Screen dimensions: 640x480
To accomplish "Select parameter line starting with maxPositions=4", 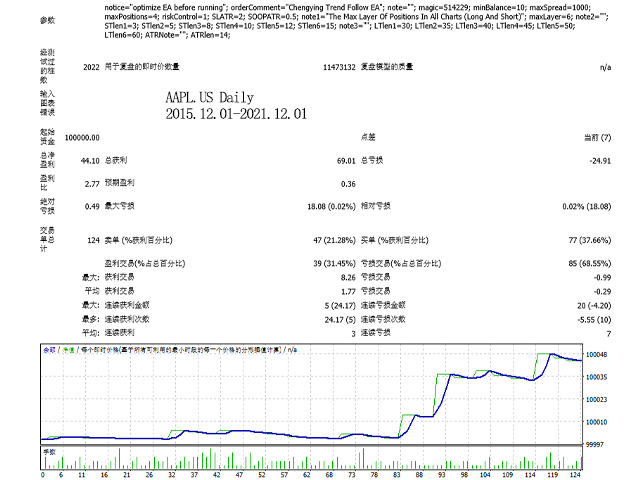I will [356, 17].
